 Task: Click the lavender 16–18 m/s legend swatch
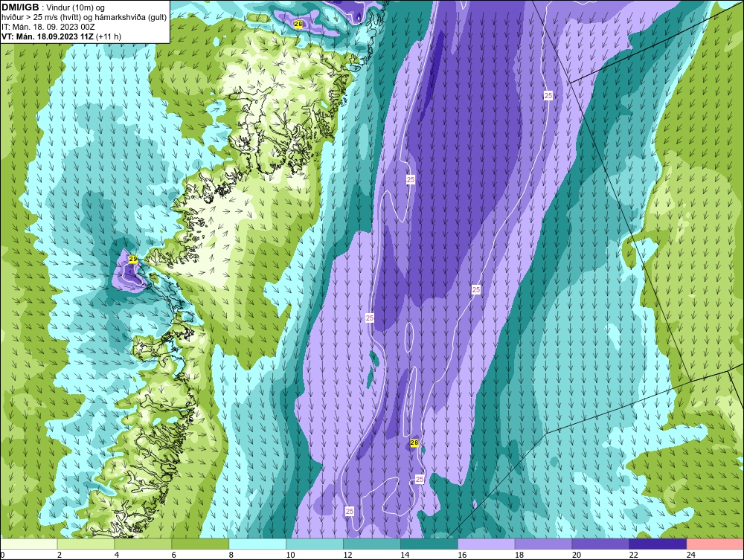pyautogui.click(x=486, y=544)
